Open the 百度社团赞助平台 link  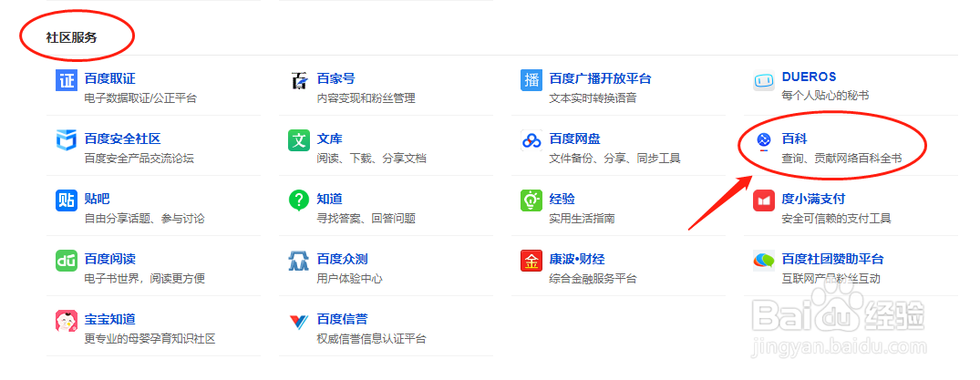click(832, 259)
